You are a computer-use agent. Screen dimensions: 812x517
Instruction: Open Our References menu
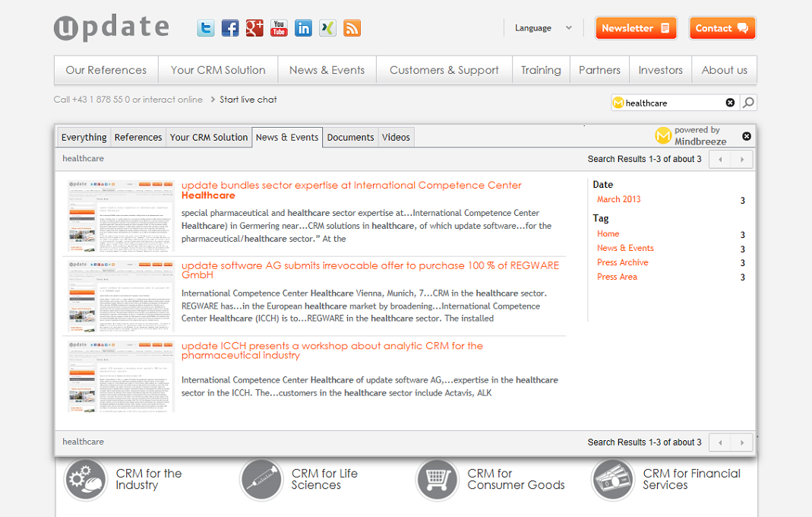point(106,70)
